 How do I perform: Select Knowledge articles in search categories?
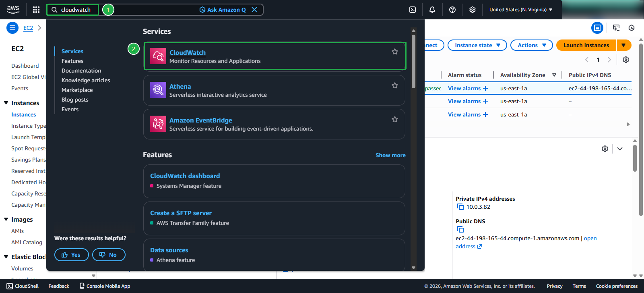coord(86,80)
